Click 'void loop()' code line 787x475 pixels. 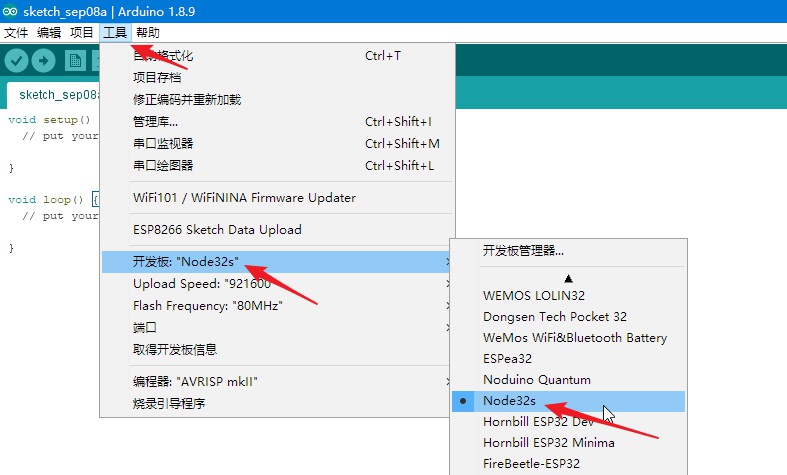(46, 200)
